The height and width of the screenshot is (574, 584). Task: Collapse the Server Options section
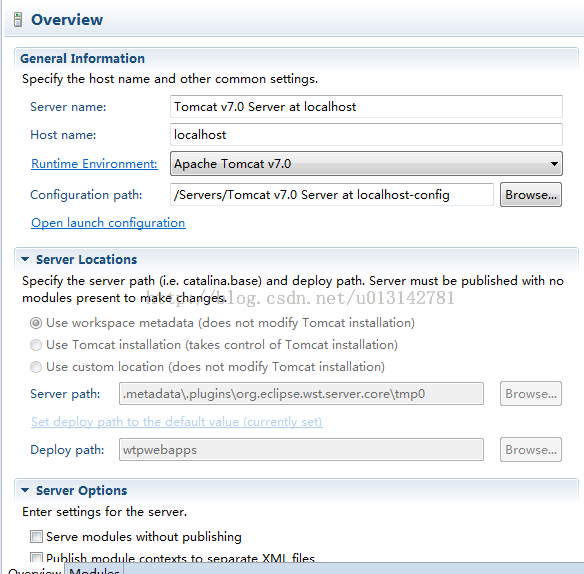tap(25, 490)
